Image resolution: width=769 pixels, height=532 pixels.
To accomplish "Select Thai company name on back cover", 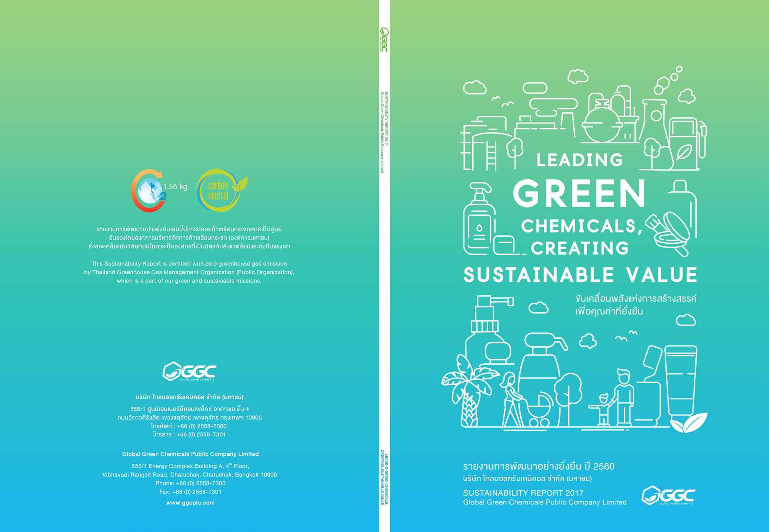I will (x=190, y=397).
